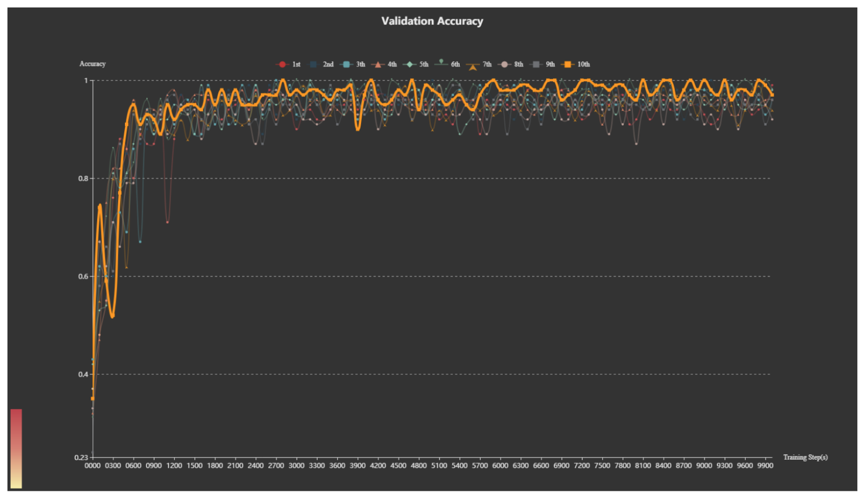Screen dimensions: 868x502
Task: Toggle the 8th series beige circle legend
Action: pyautogui.click(x=511, y=64)
